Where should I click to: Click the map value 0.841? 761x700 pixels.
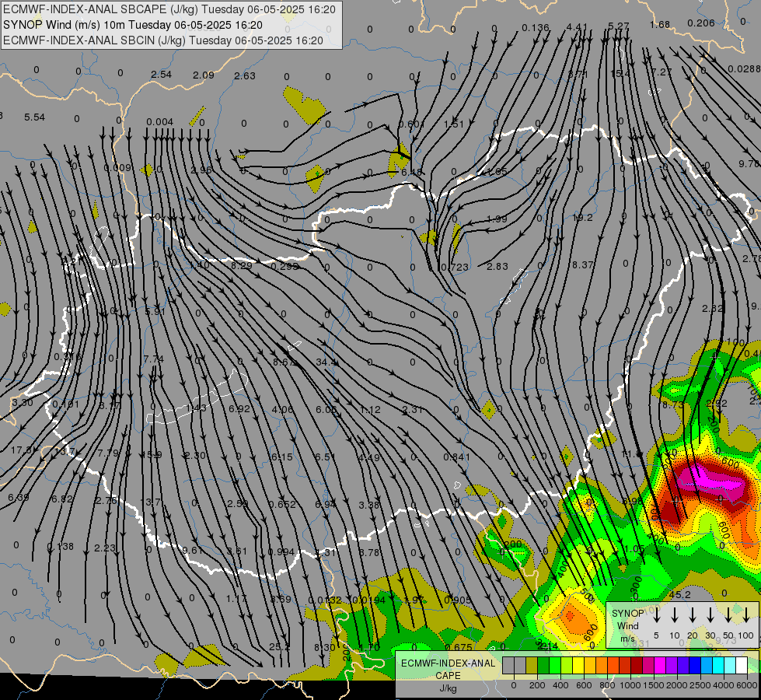coord(457,457)
